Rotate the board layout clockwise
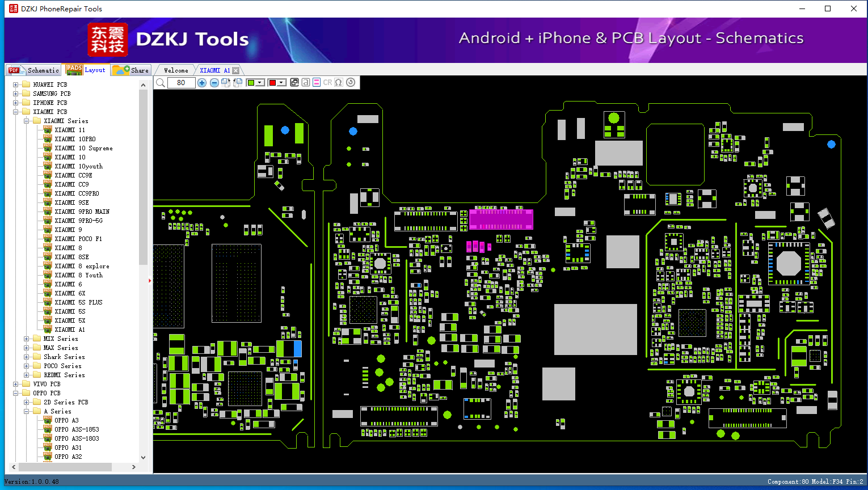This screenshot has width=868, height=490. pyautogui.click(x=226, y=83)
